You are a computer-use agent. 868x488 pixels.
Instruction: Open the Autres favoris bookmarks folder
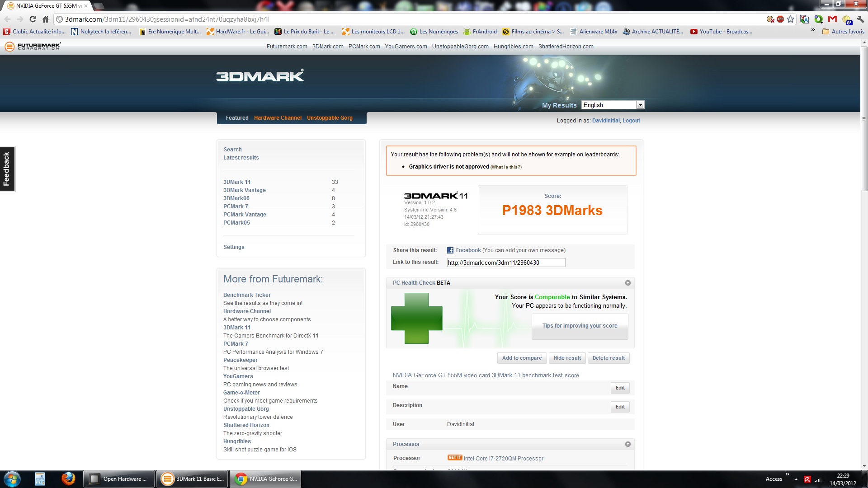click(x=843, y=32)
